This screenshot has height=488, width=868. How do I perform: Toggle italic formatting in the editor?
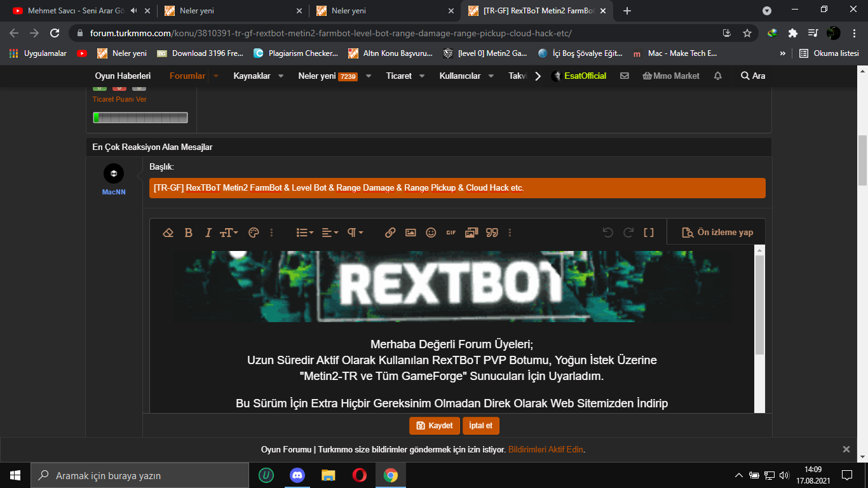[208, 233]
